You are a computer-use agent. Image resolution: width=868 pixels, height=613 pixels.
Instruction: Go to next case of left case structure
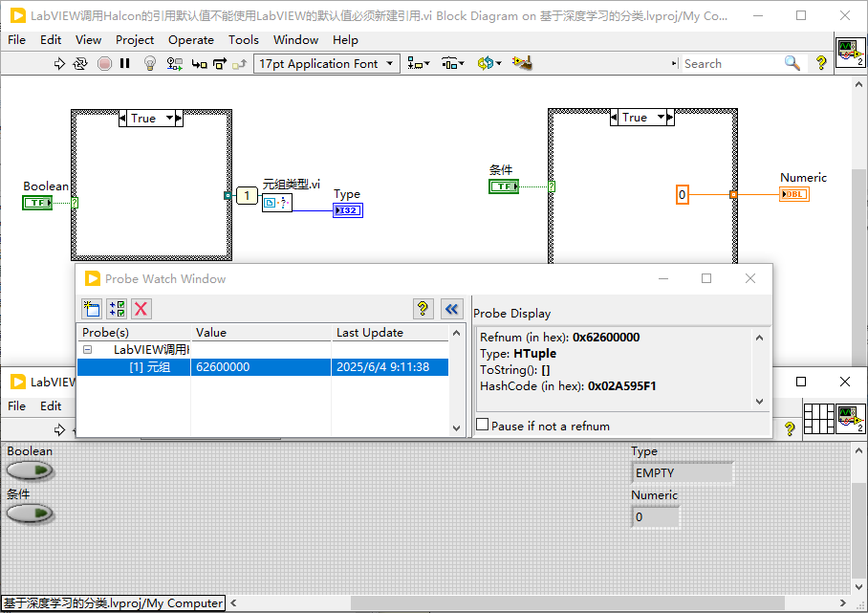(x=178, y=118)
